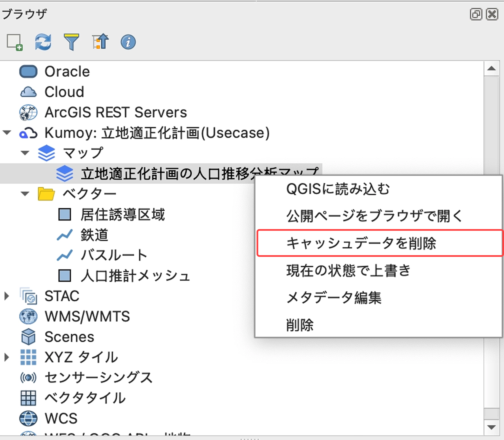This screenshot has height=440, width=504.
Task: Click the scrollbar down arrow
Action: 492,427
